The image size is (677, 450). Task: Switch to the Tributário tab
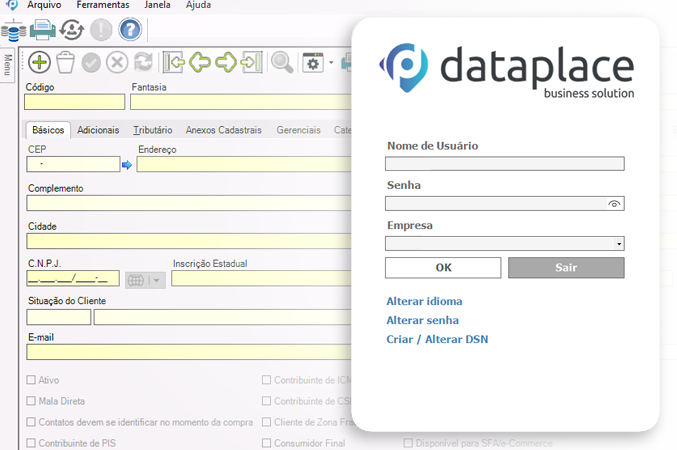pyautogui.click(x=152, y=130)
